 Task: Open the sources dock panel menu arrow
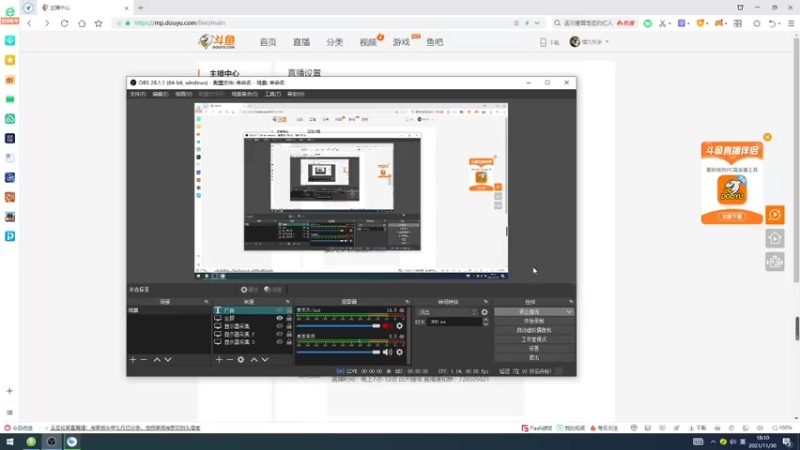point(288,302)
